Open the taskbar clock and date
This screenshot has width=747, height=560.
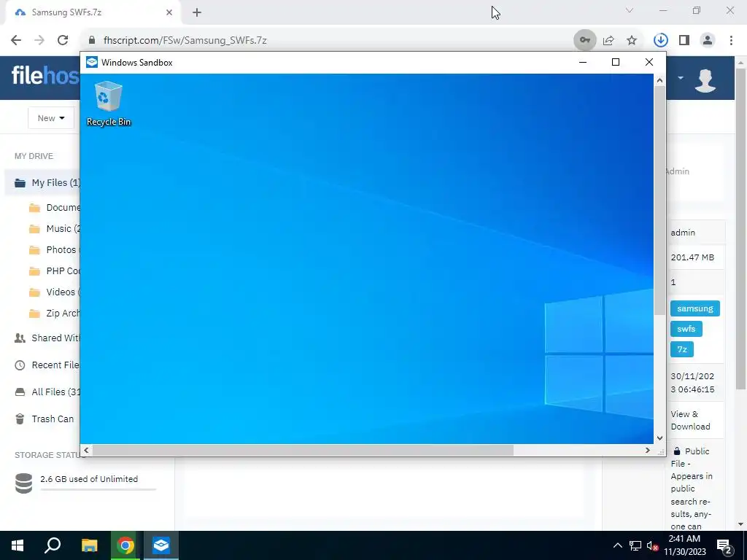[684, 545]
